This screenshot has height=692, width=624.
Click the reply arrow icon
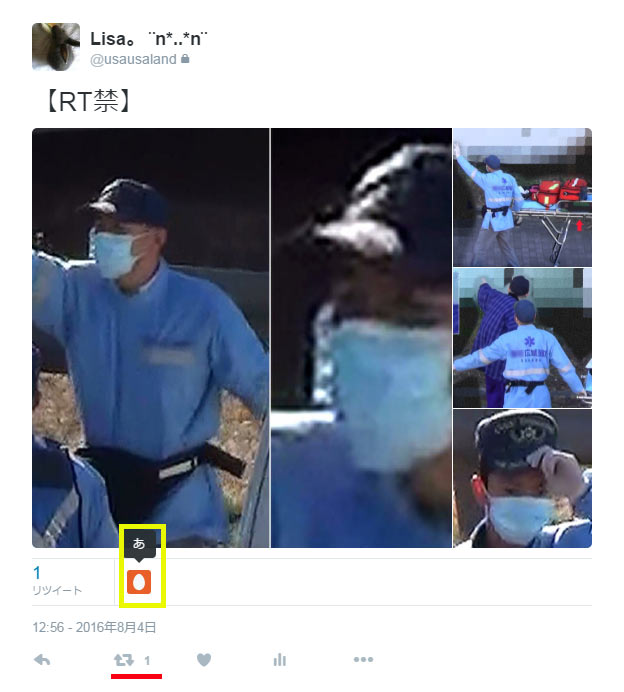click(42, 660)
